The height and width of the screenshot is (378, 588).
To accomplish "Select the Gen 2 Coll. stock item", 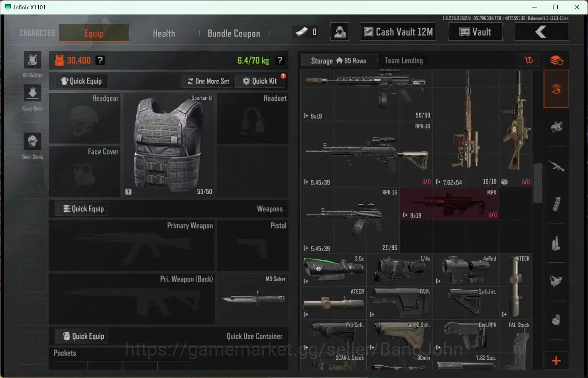I will [x=400, y=336].
